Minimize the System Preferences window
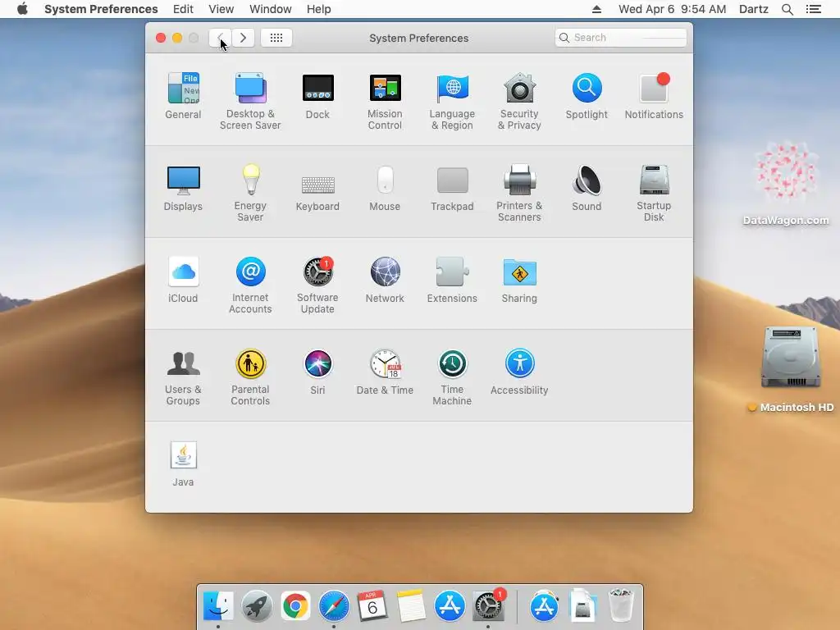This screenshot has height=630, width=840. tap(177, 38)
